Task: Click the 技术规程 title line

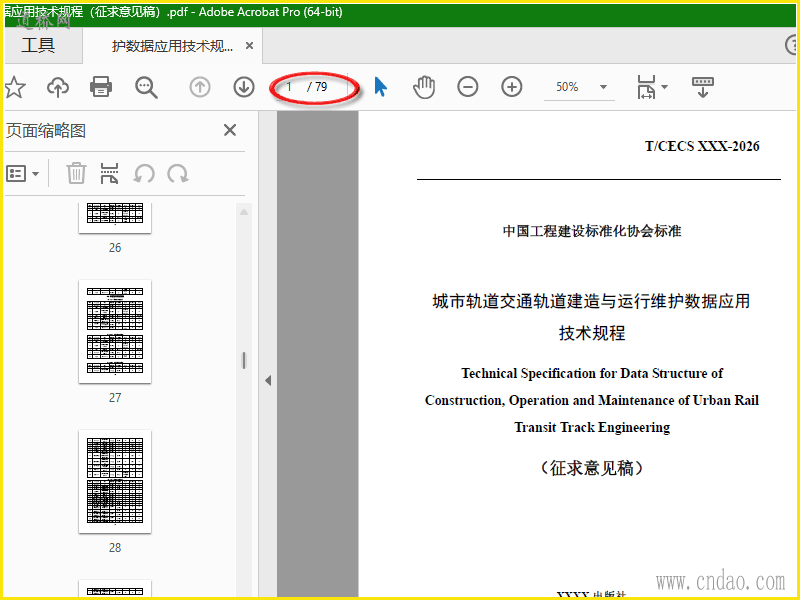Action: (592, 333)
